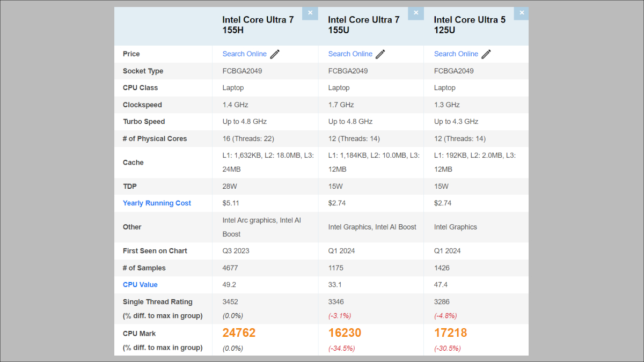Click the 17218 CPU Mark score
The image size is (644, 362).
450,333
